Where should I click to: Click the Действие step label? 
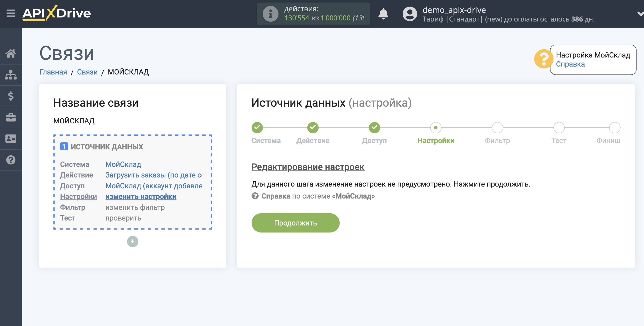pyautogui.click(x=313, y=141)
